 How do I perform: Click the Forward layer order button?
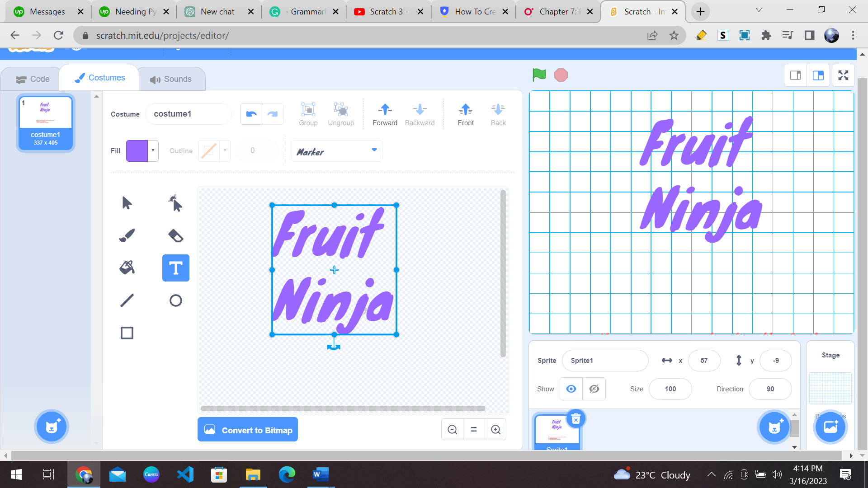pyautogui.click(x=385, y=114)
